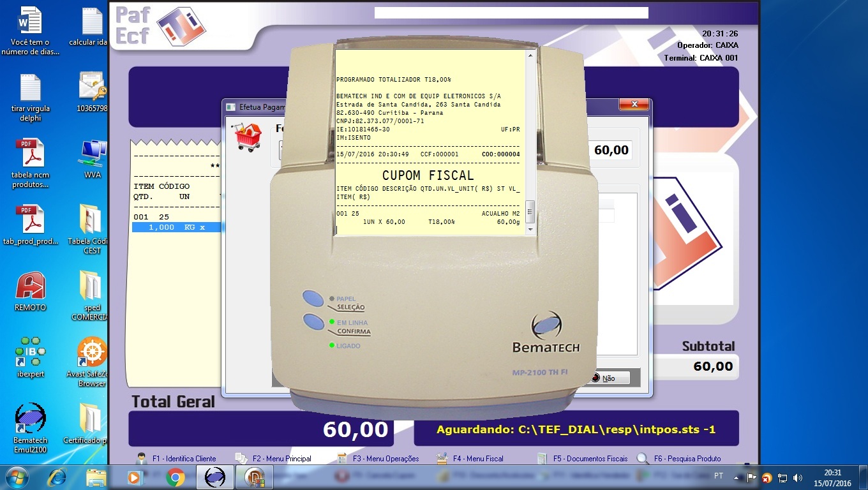Open F6 - Pesquisa Produto
This screenshot has width=868, height=490.
coord(679,458)
